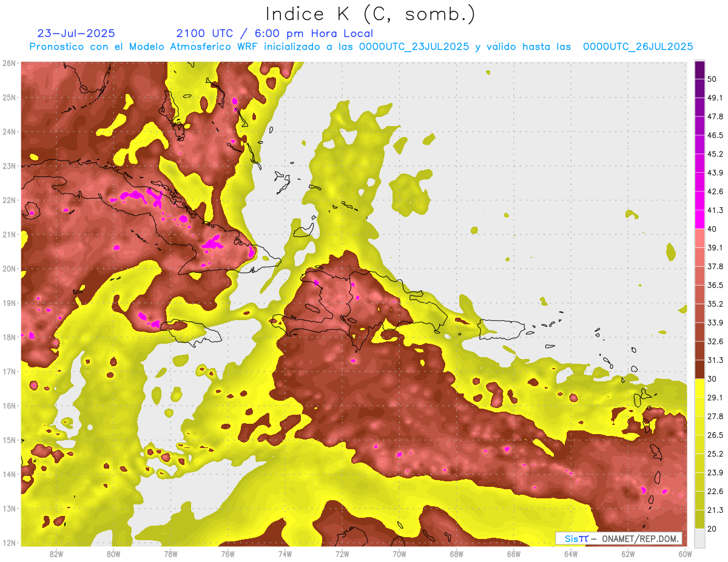Select the '0000UTC_23JUL2025' initialization timestamp
The height and width of the screenshot is (562, 728).
coord(414,47)
